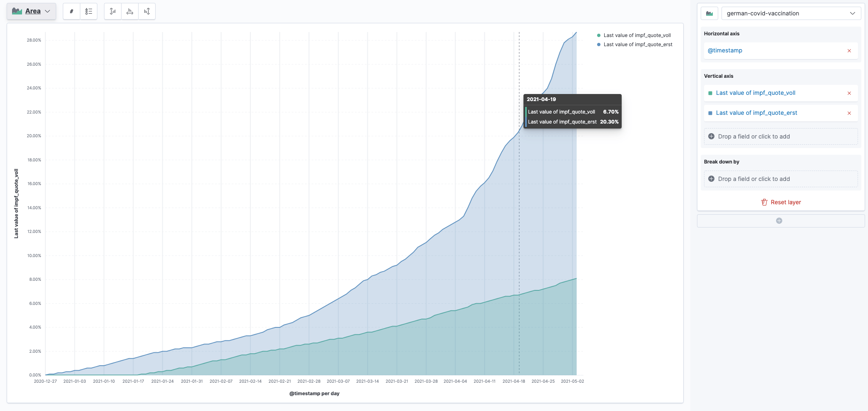Remove impf_quote_erst from vertical axis
The width and height of the screenshot is (868, 411).
849,113
